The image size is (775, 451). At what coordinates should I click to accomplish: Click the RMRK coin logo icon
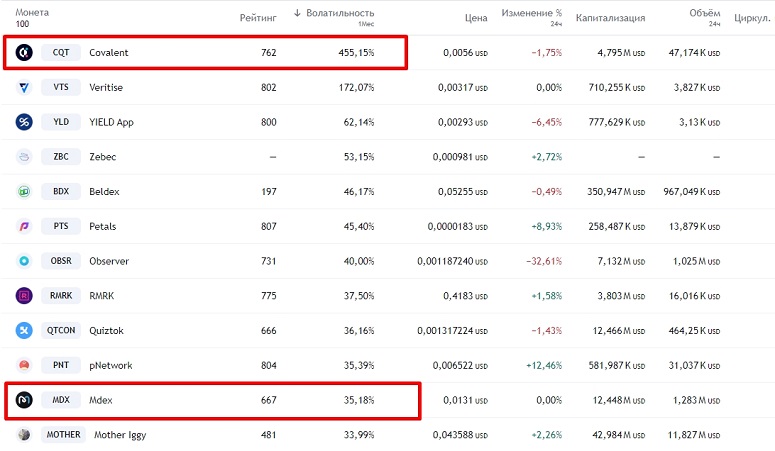coord(25,296)
